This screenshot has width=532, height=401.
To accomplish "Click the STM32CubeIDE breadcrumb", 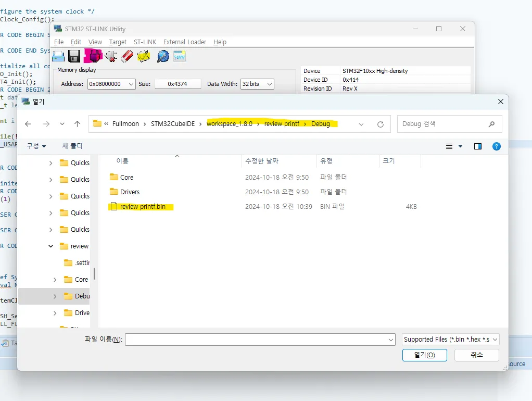I will click(173, 123).
